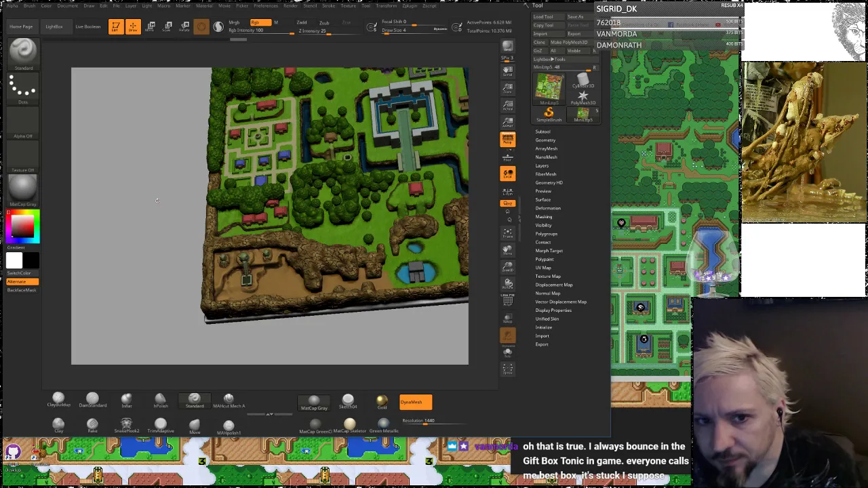
Task: Open the Brush menu
Action: click(x=29, y=5)
